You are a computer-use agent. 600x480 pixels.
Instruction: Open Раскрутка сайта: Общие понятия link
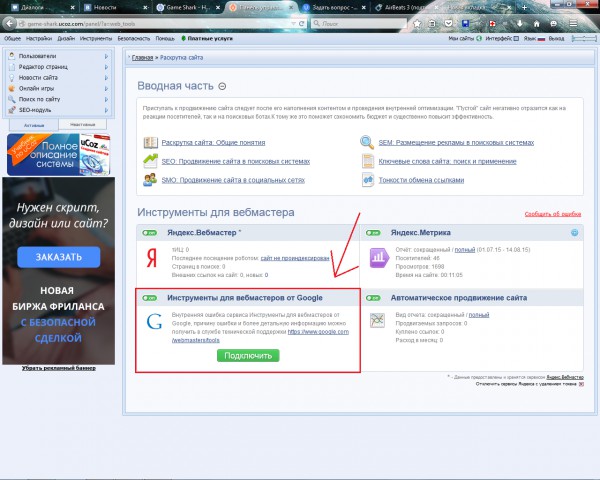point(213,142)
